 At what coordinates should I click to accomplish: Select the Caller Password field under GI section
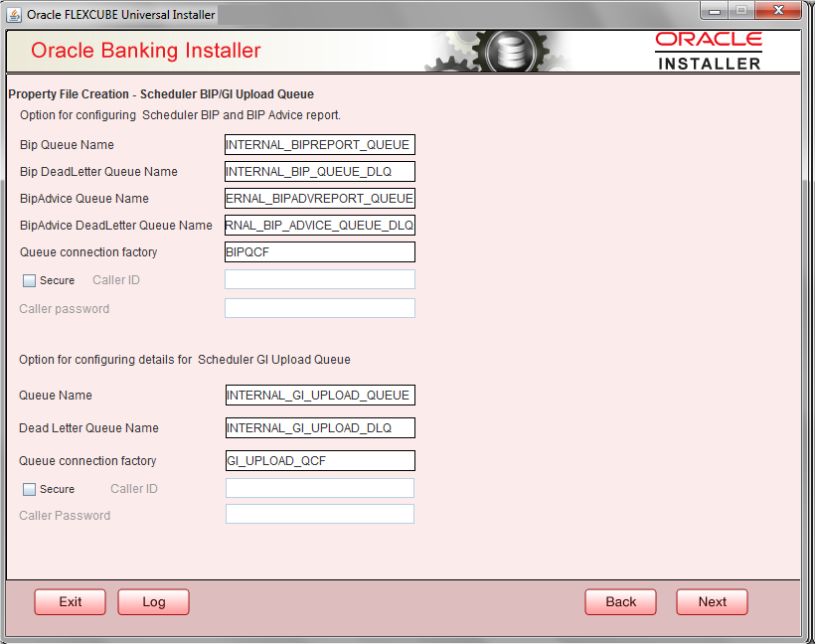319,514
